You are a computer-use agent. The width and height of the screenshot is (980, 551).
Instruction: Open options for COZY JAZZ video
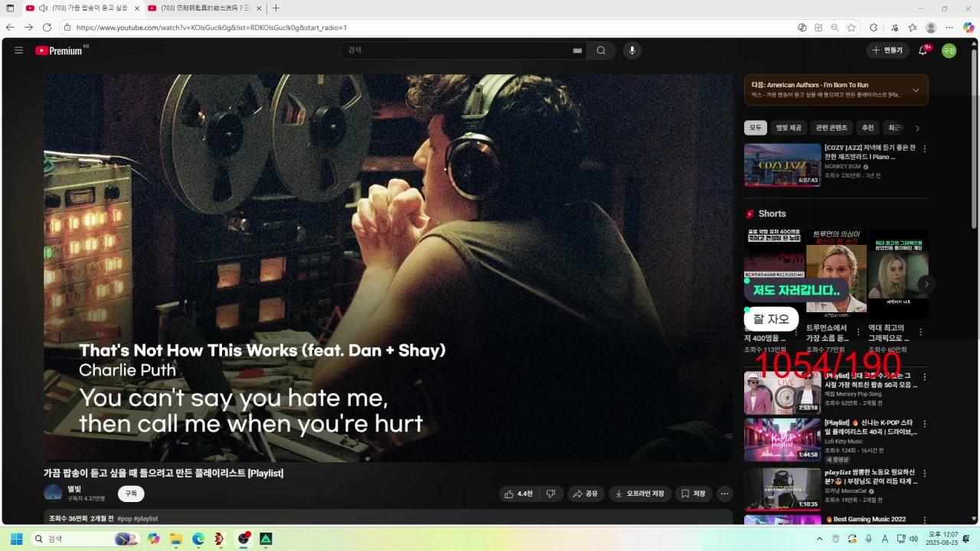point(924,149)
